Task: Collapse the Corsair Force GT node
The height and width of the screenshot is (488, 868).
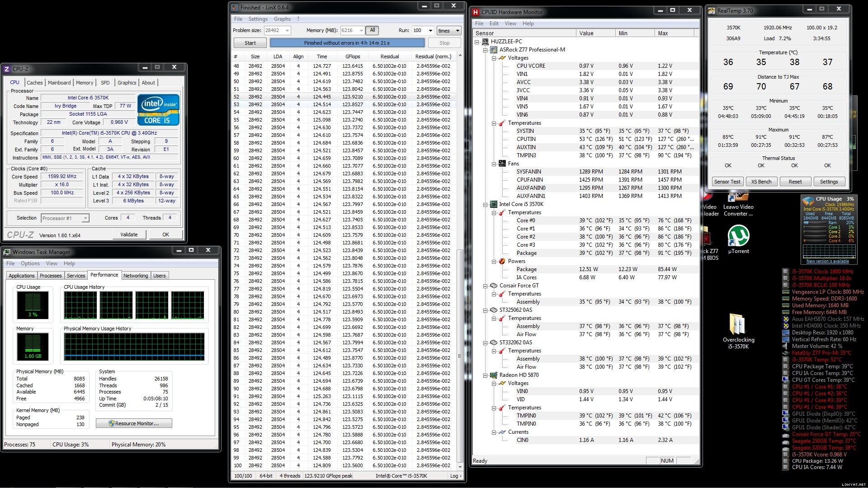Action: pos(486,286)
